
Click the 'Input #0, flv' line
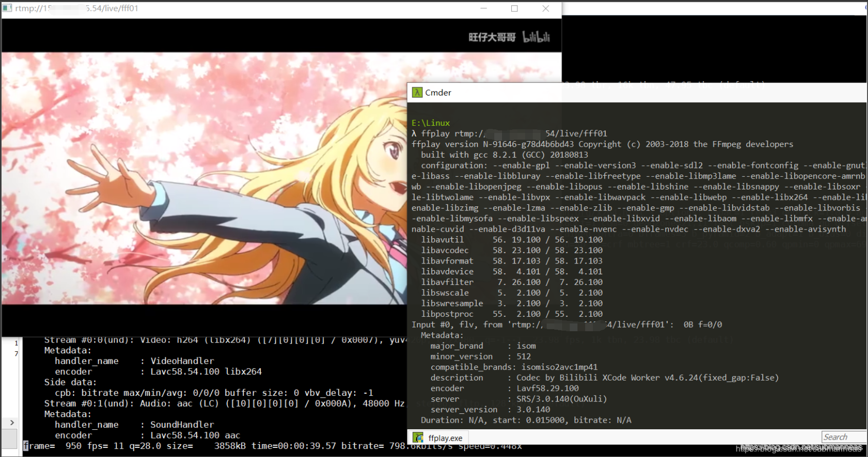click(x=567, y=325)
